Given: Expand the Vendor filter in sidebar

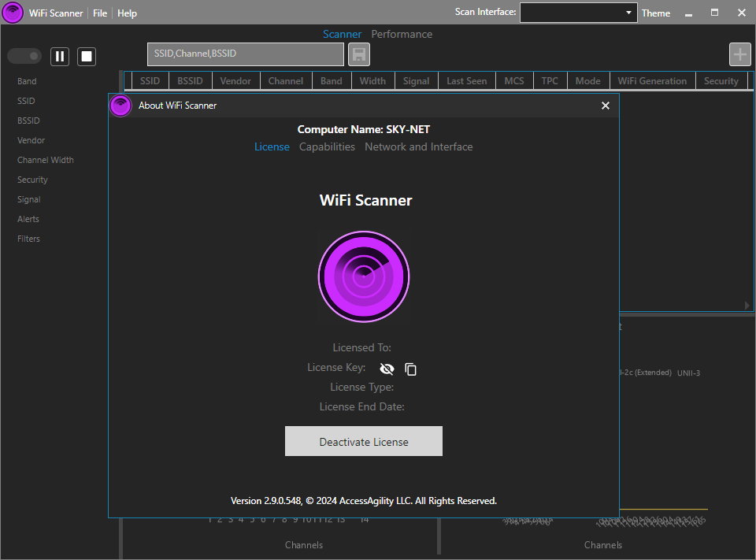Looking at the screenshot, I should click(x=31, y=140).
